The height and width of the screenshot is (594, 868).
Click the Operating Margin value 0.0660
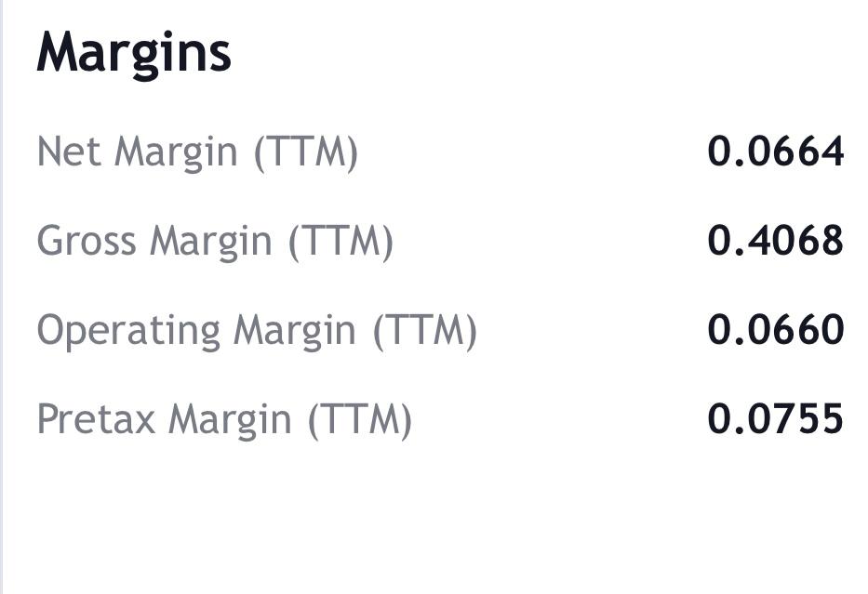click(775, 330)
